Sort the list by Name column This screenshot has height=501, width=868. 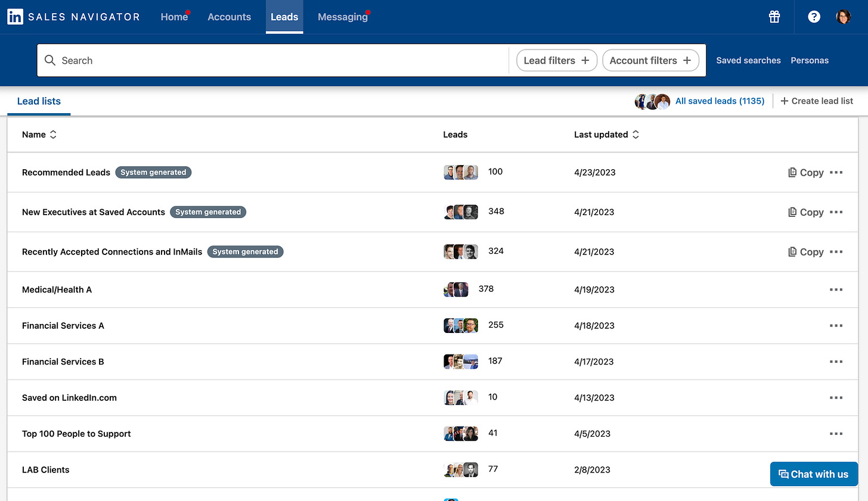point(39,135)
